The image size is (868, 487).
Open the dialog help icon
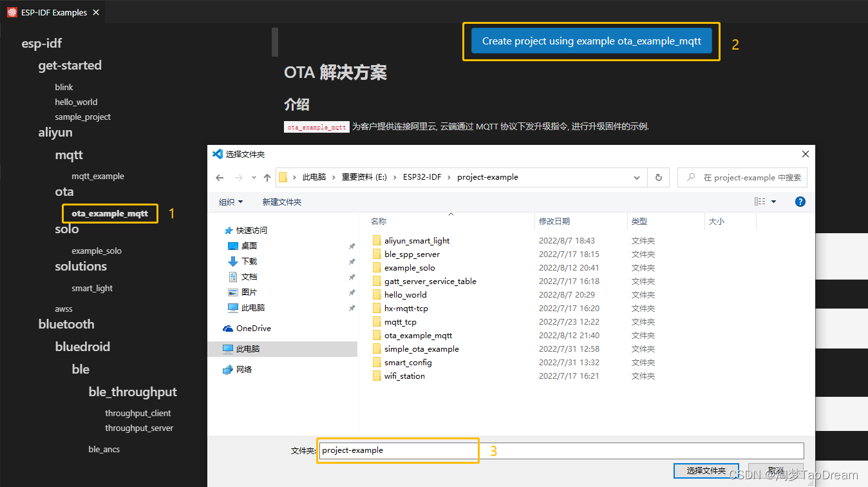[x=800, y=202]
